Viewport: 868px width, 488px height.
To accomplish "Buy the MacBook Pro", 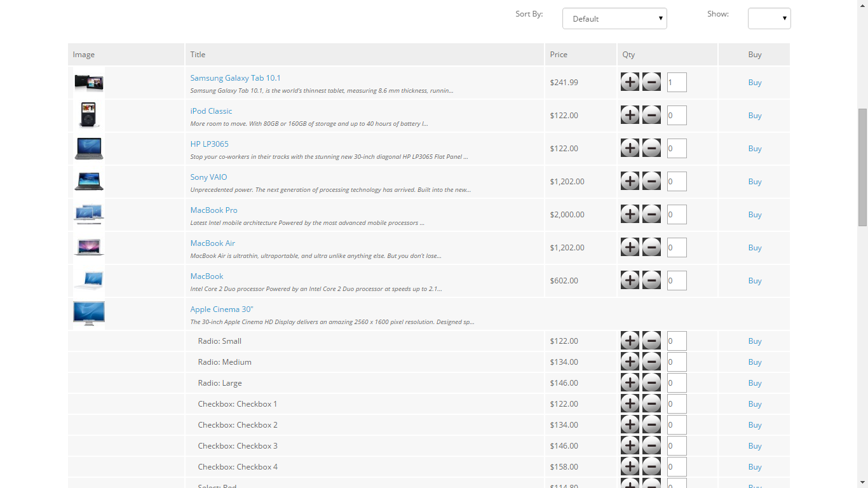I will click(x=755, y=215).
